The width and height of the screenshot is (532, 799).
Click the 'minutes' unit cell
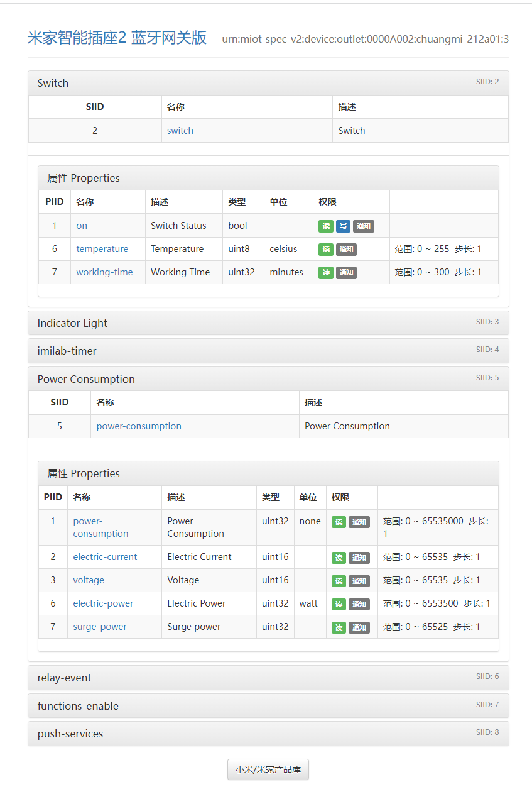[x=288, y=272]
